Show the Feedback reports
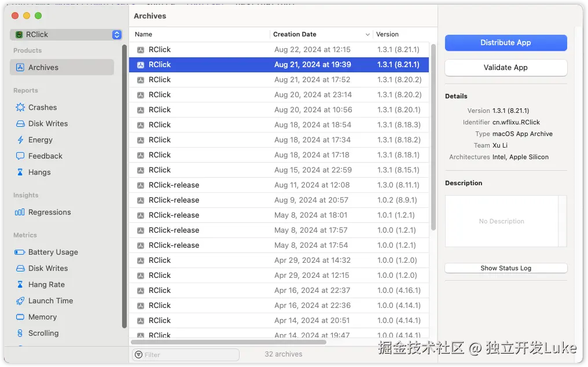Viewport: 588px width, 367px height. (45, 156)
